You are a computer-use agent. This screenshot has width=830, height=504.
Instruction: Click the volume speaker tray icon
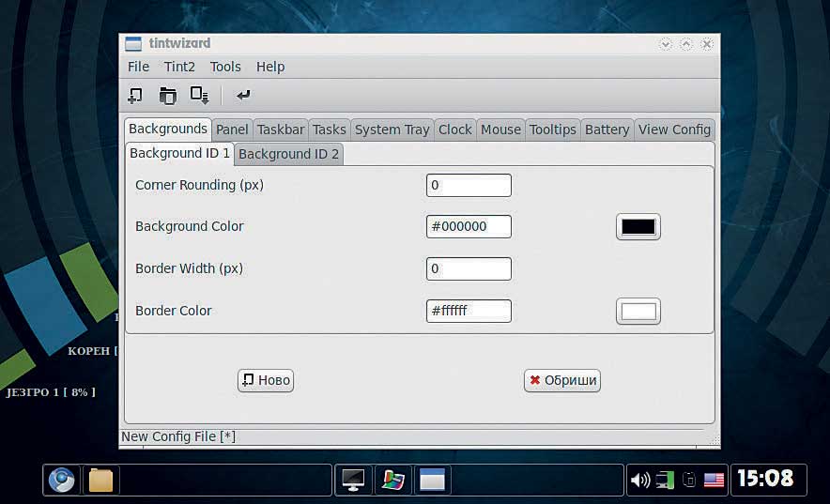[x=640, y=481]
